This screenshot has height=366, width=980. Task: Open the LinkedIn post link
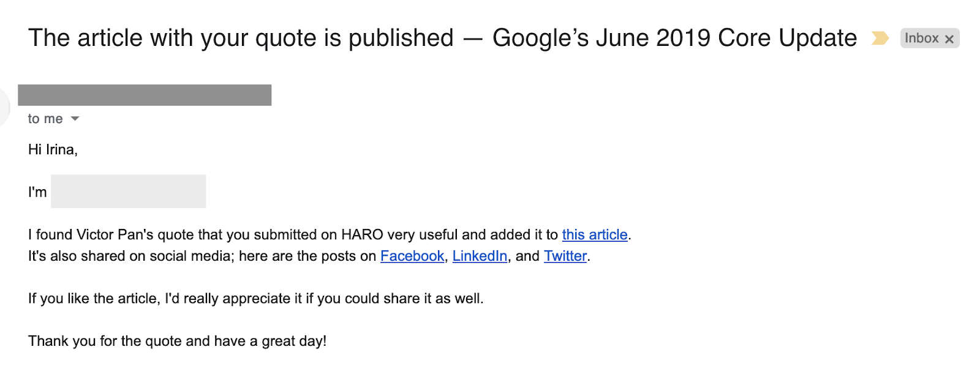tap(480, 256)
